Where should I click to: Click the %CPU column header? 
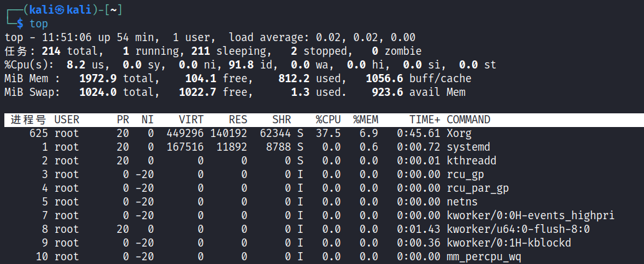(x=328, y=120)
